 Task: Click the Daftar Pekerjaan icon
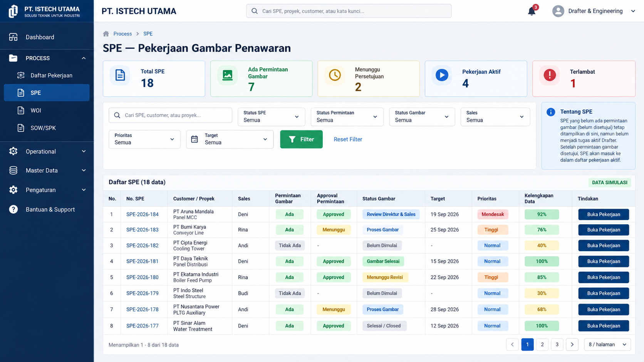21,75
